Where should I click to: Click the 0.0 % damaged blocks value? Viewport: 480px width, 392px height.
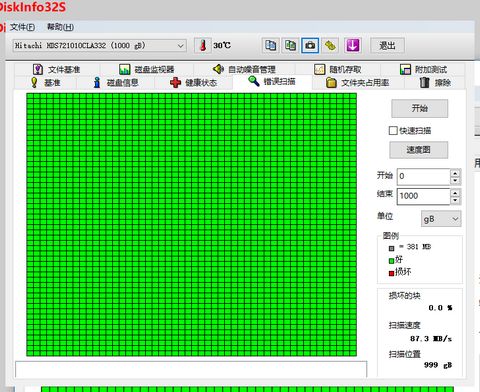(440, 308)
